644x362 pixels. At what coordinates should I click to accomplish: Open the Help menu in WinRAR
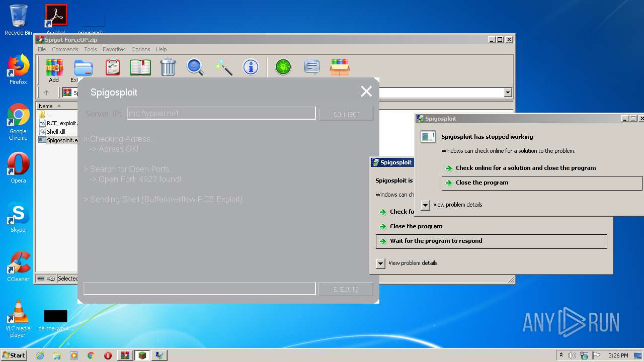[x=161, y=49]
